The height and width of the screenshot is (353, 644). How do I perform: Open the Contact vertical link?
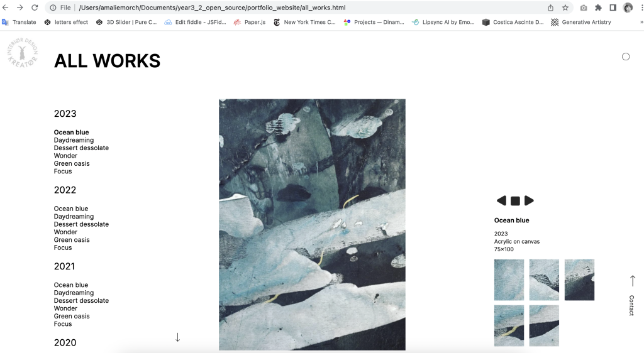[631, 305]
